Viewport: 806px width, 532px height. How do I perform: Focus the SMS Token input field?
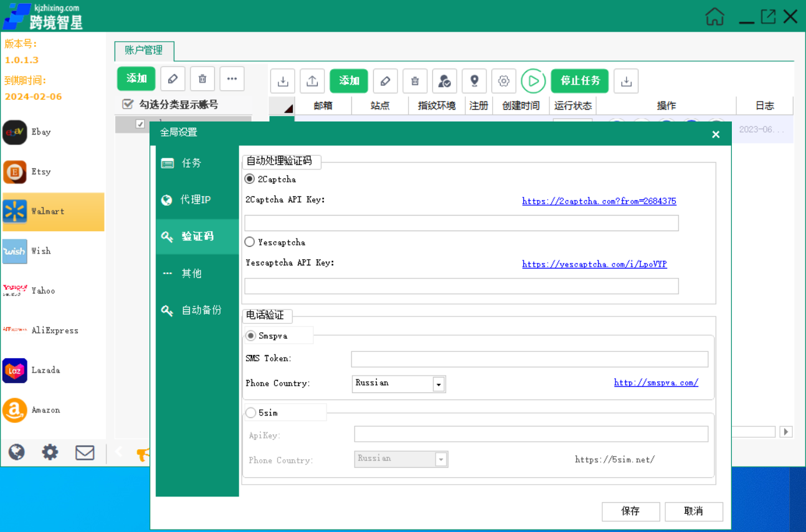pos(529,359)
